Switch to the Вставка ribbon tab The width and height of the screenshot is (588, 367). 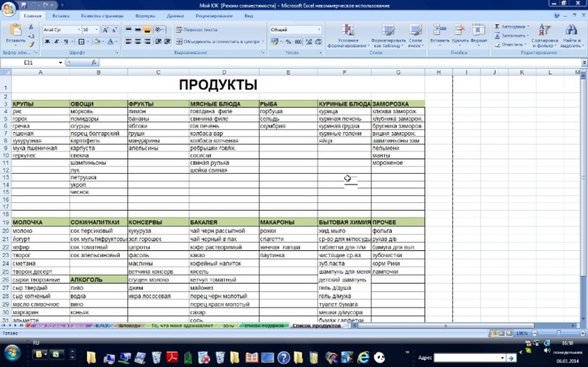pos(61,16)
